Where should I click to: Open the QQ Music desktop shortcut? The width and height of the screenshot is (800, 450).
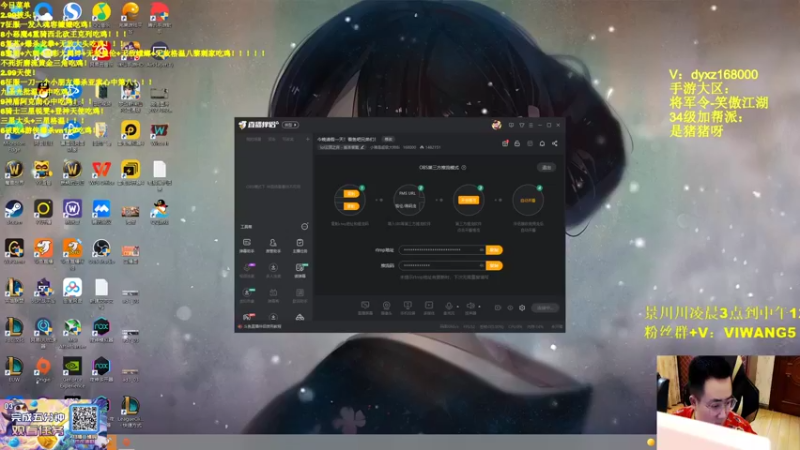pos(102,14)
